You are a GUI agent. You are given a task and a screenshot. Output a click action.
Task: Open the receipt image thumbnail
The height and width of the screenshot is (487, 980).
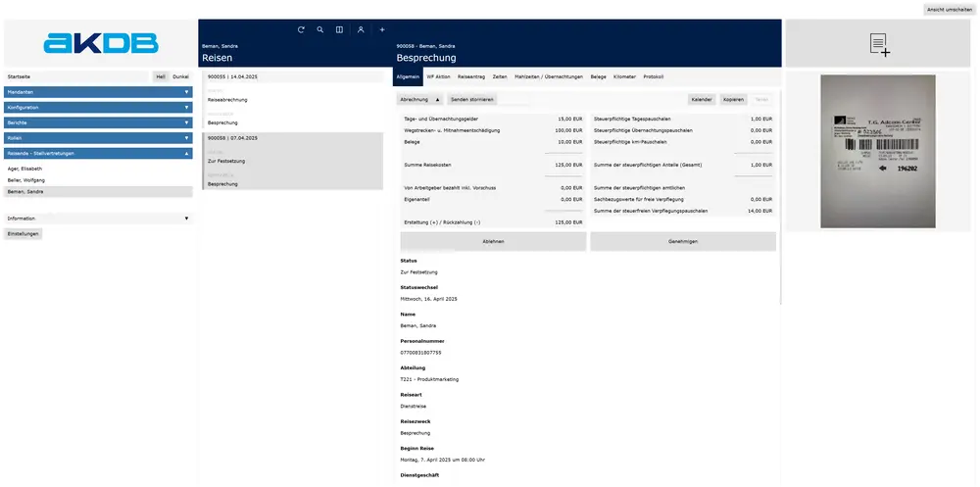879,152
